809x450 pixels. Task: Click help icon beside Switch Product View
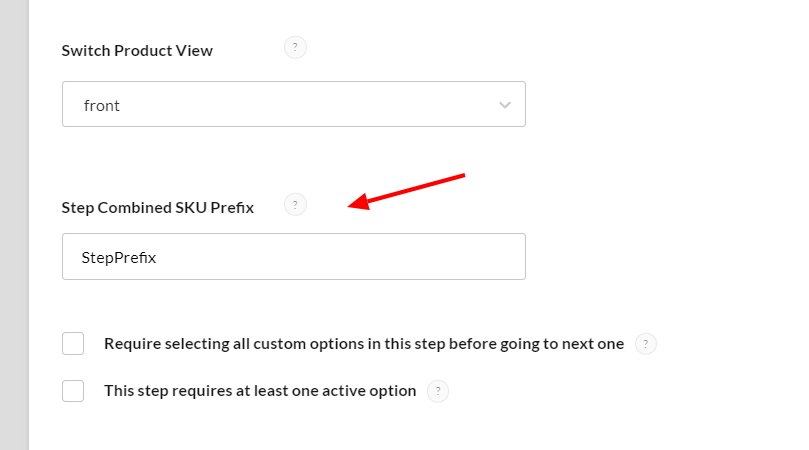(295, 48)
